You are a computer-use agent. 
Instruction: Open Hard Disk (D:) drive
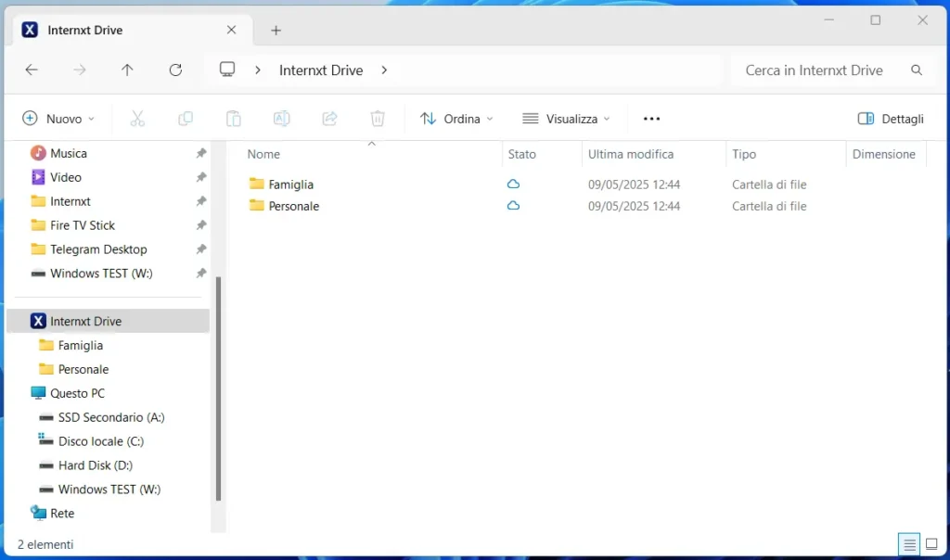pyautogui.click(x=96, y=465)
